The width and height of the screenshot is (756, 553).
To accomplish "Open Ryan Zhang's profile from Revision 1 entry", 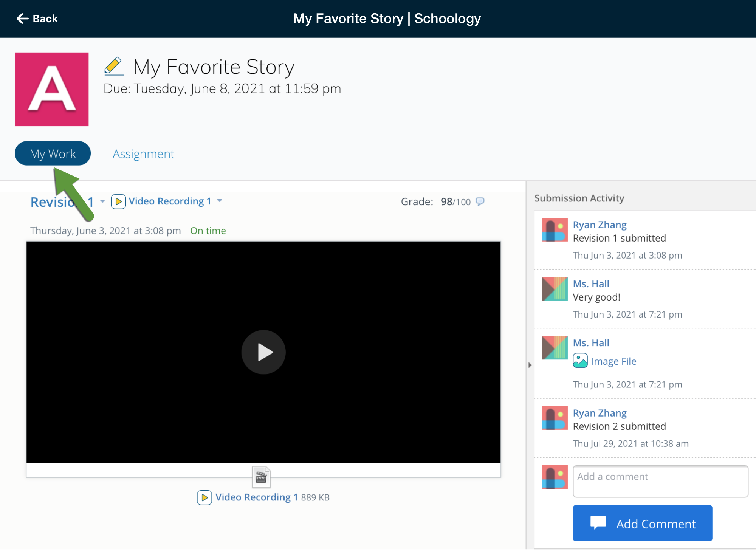I will coord(600,225).
